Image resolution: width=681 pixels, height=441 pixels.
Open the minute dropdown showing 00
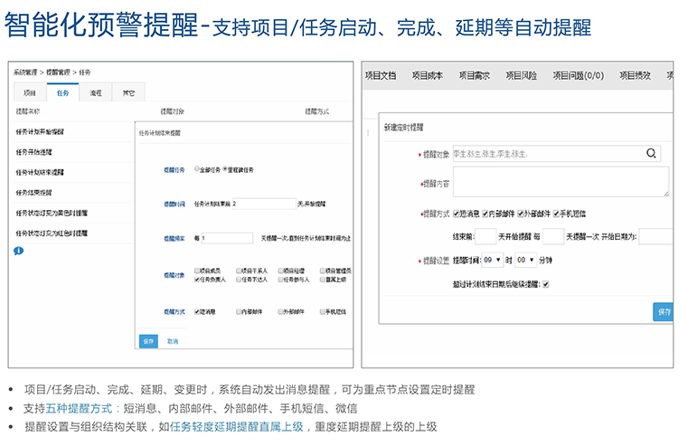[x=526, y=260]
